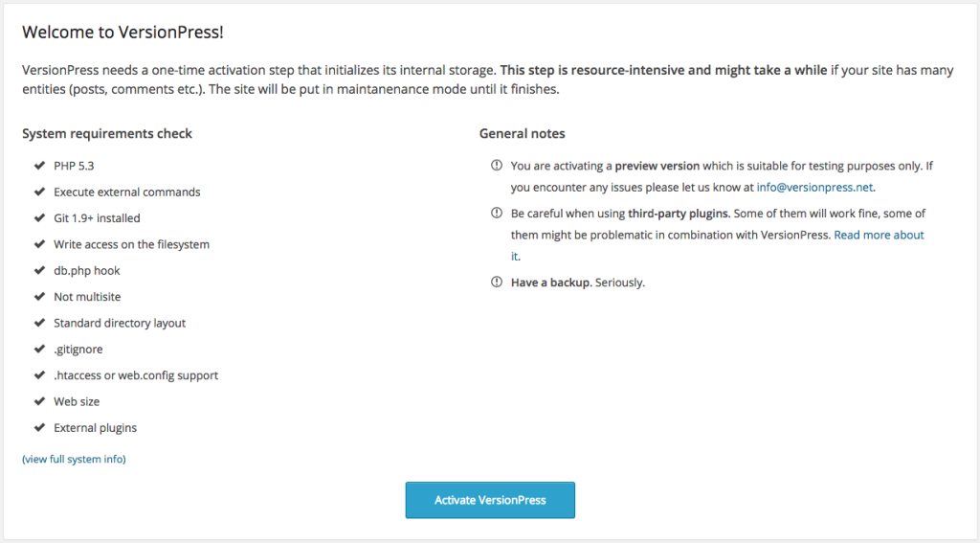
Task: Click the checkmark beside Execute external commands
Action: coord(39,192)
